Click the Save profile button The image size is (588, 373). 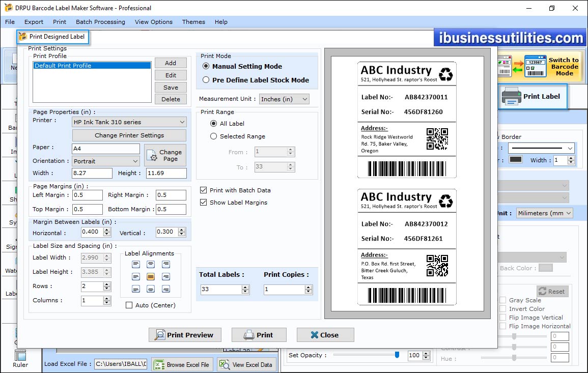pos(171,88)
